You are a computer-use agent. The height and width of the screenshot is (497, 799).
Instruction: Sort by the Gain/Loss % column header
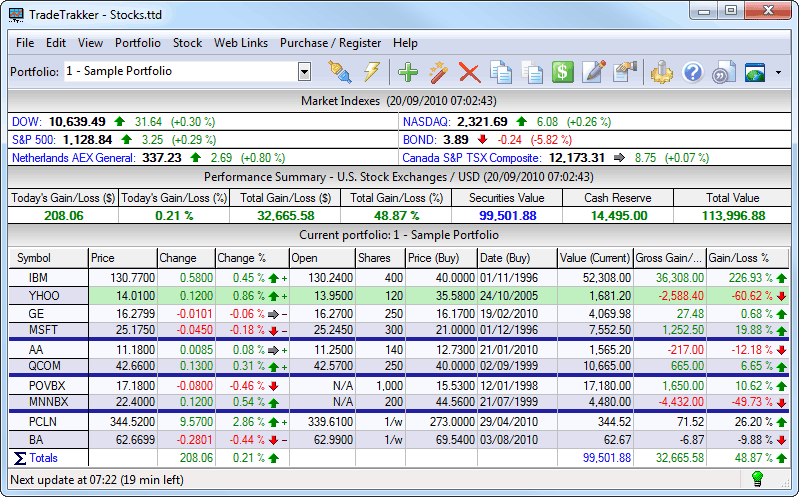(x=748, y=258)
